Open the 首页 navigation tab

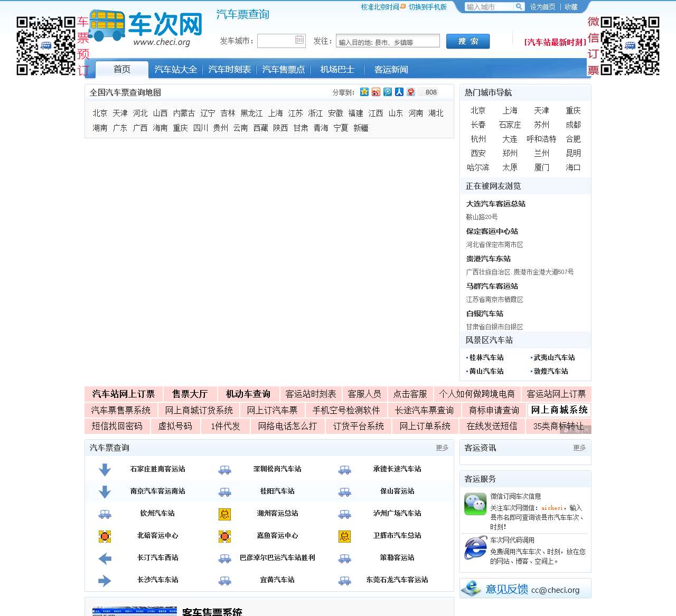click(x=122, y=69)
